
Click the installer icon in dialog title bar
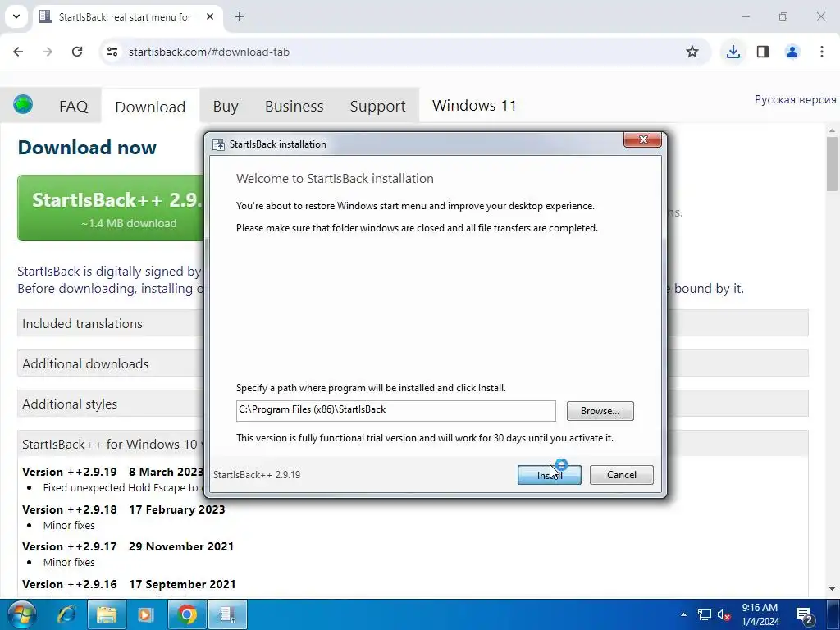pos(218,144)
